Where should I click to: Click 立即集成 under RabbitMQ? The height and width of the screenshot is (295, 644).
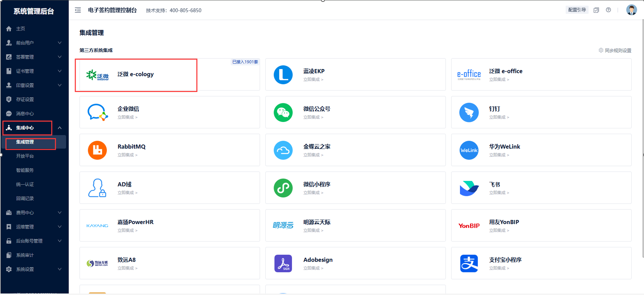[x=127, y=155]
